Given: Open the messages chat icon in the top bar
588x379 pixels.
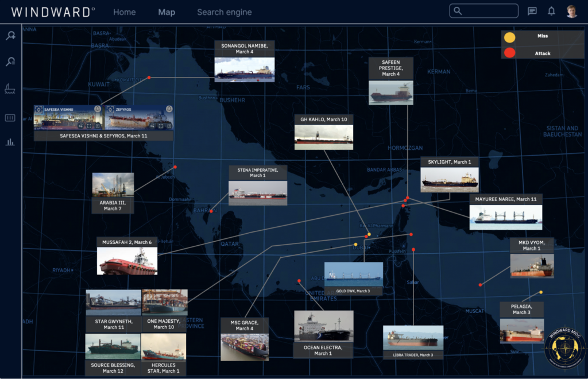Looking at the screenshot, I should 532,10.
